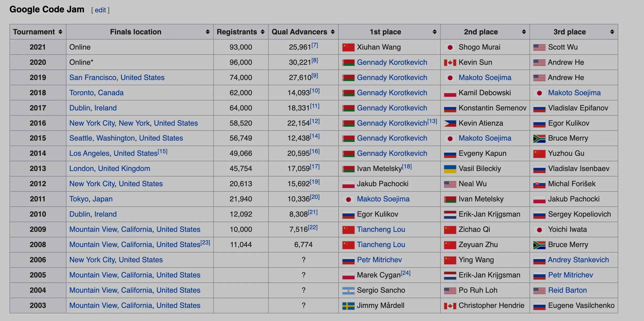Open London link

(81, 169)
